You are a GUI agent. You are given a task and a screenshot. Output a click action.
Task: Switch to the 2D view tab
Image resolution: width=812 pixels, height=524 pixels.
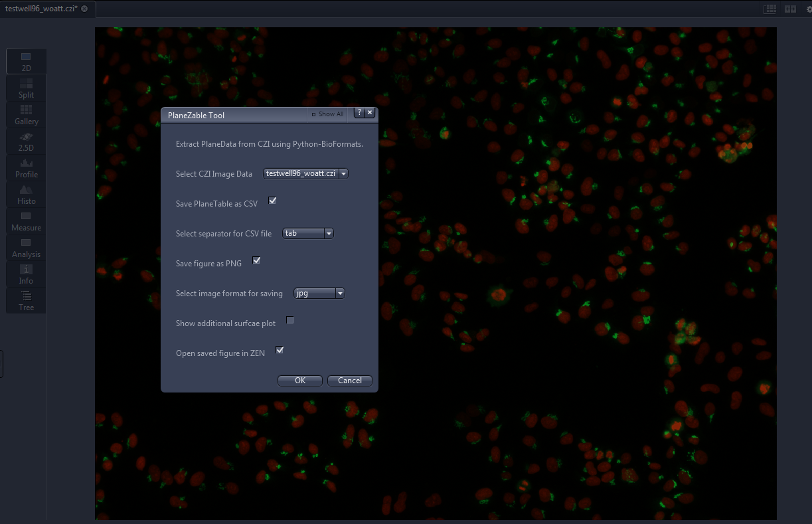tap(26, 61)
